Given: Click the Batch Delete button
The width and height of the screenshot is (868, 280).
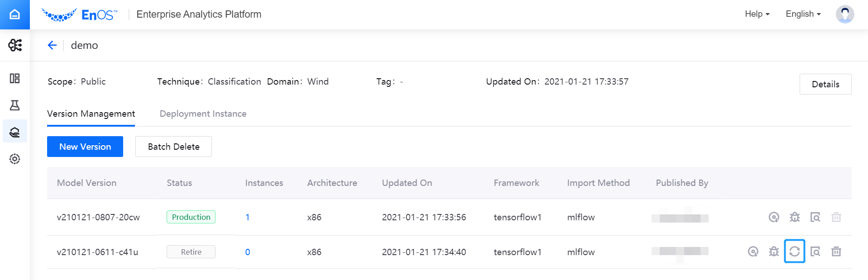Looking at the screenshot, I should pyautogui.click(x=173, y=147).
